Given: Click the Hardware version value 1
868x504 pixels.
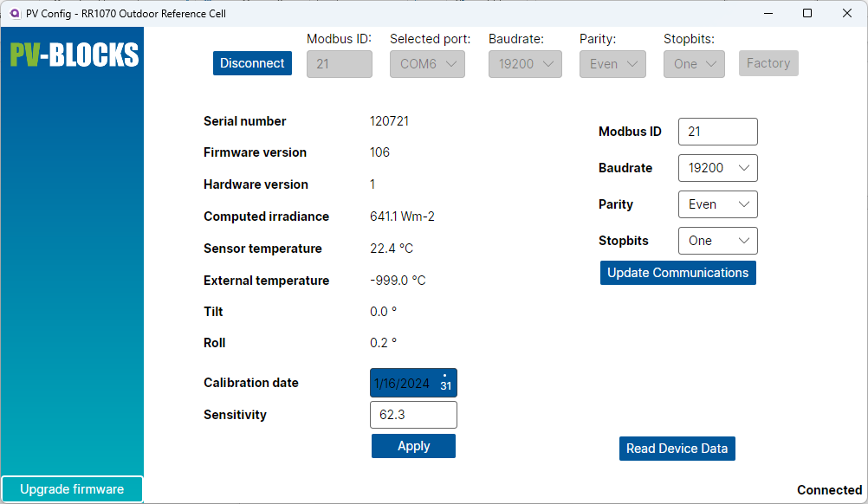Looking at the screenshot, I should 372,184.
